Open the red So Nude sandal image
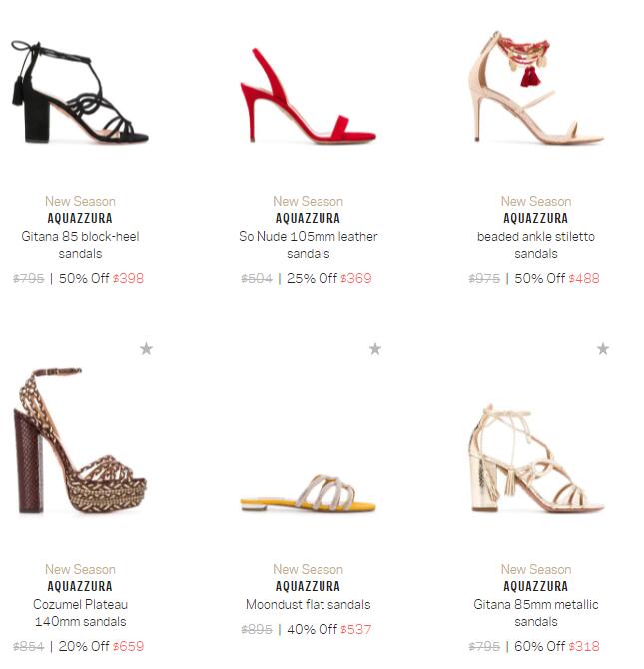Viewport: 644px width, 669px height. pyautogui.click(x=308, y=95)
